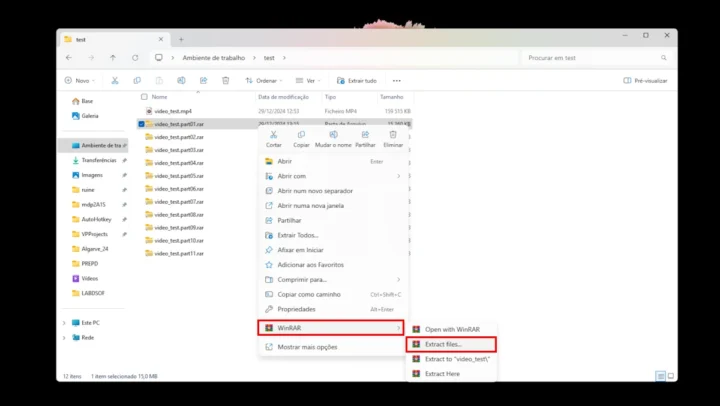The height and width of the screenshot is (406, 720).
Task: Click Copiar icon in context menu
Action: [x=301, y=135]
